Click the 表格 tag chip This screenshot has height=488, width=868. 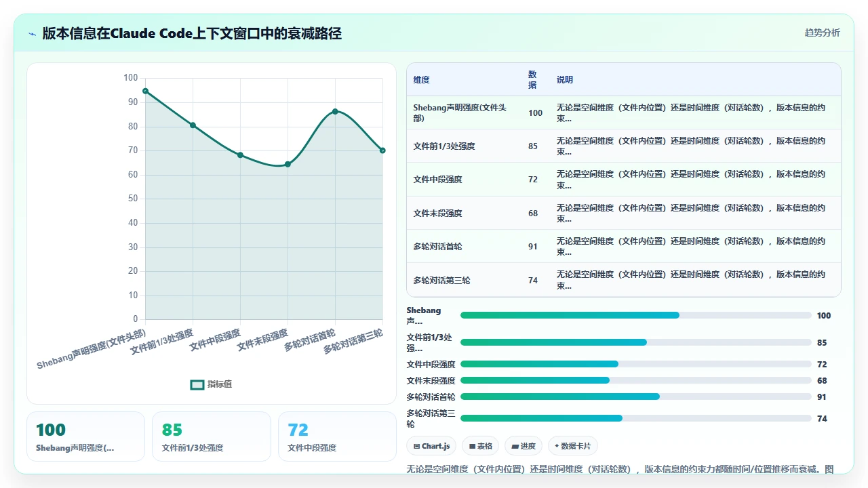click(x=481, y=446)
